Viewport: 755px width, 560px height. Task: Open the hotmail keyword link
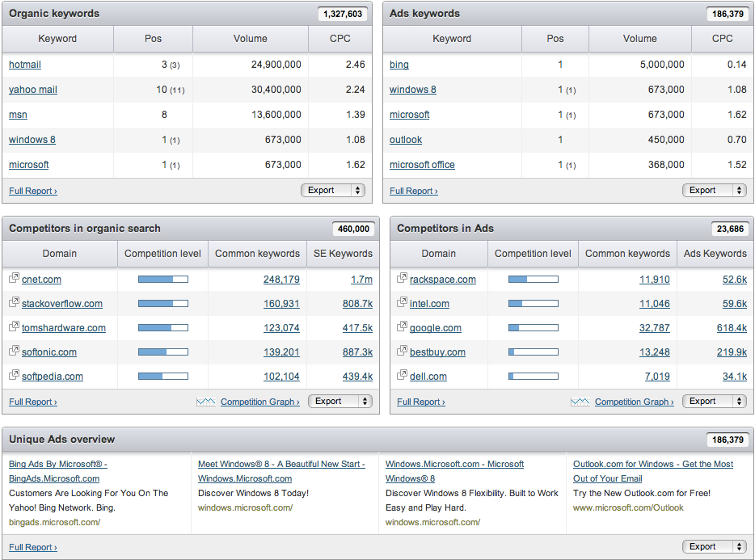click(x=25, y=65)
